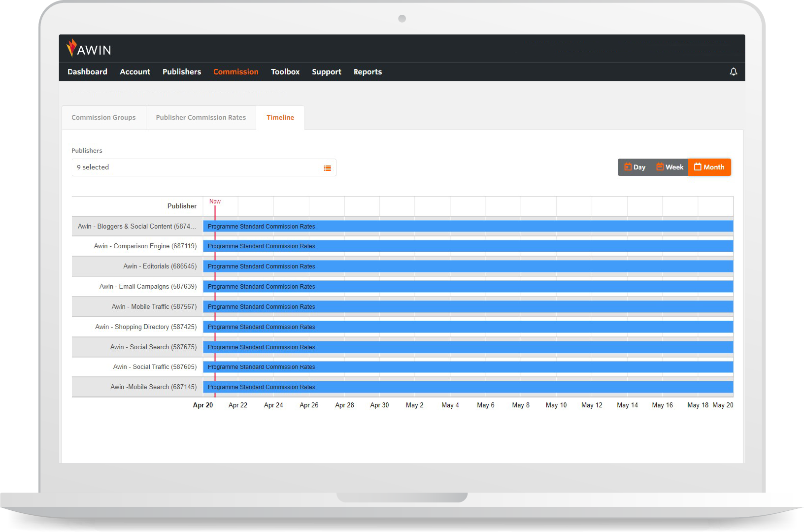
Task: Select Commission in the navigation bar
Action: 235,72
